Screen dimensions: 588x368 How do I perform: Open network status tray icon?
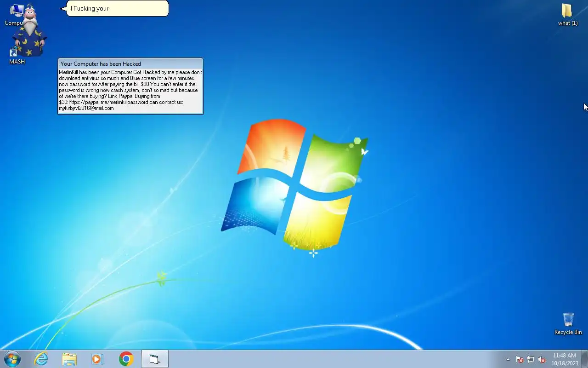[531, 359]
